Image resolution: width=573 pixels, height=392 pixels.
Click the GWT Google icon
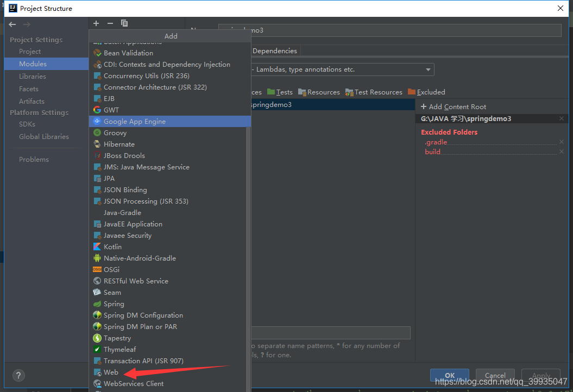click(x=97, y=110)
